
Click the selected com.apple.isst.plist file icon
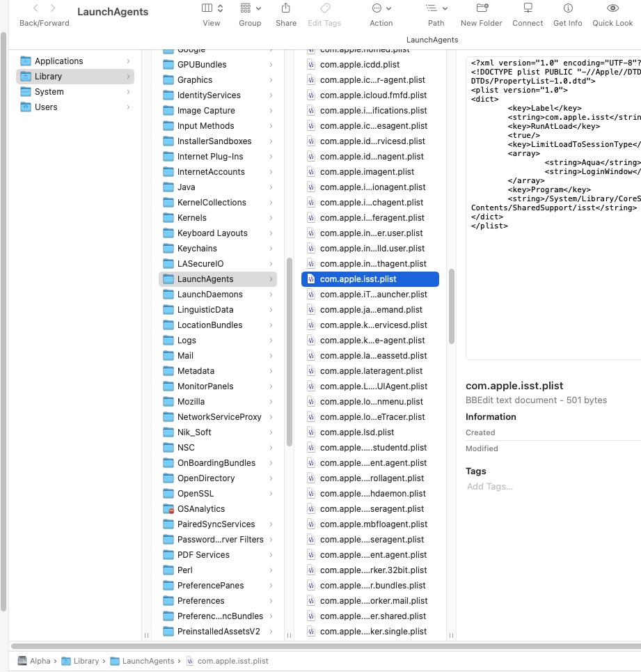pyautogui.click(x=311, y=279)
